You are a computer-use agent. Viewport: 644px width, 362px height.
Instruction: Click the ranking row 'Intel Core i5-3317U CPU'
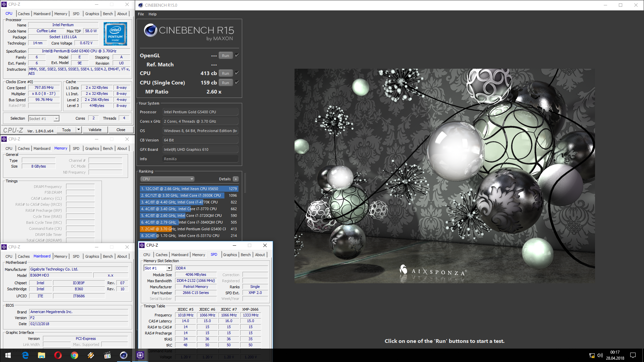coord(189,236)
